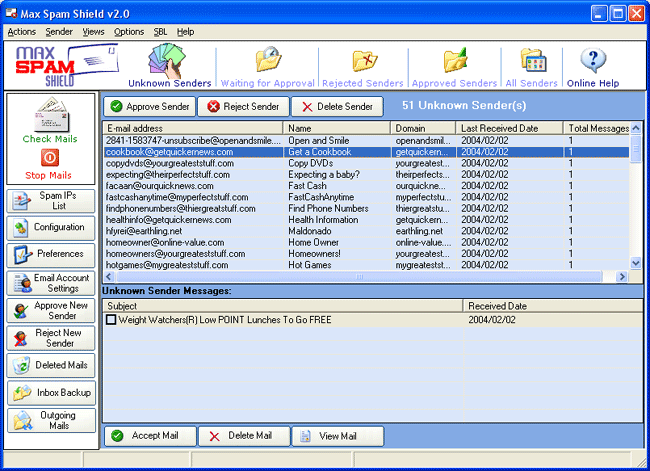The width and height of the screenshot is (650, 471).
Task: Open the Configuration sidebar button
Action: pos(51,228)
